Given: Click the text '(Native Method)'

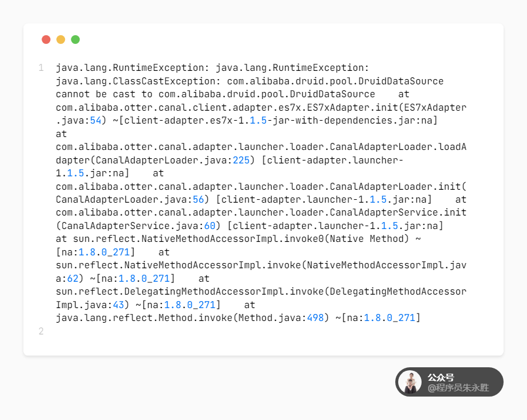Looking at the screenshot, I should 369,239.
